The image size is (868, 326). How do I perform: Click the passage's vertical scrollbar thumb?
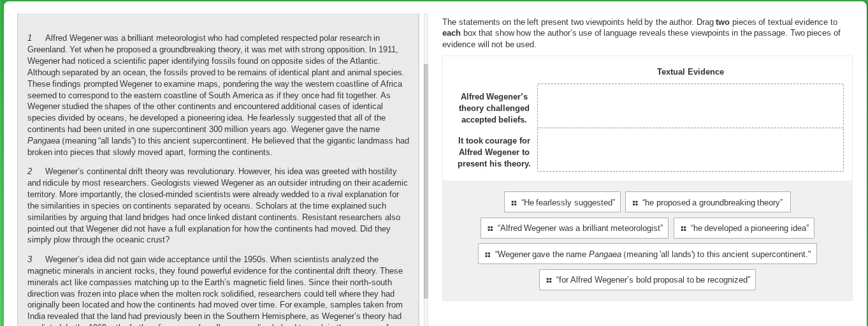(x=426, y=182)
